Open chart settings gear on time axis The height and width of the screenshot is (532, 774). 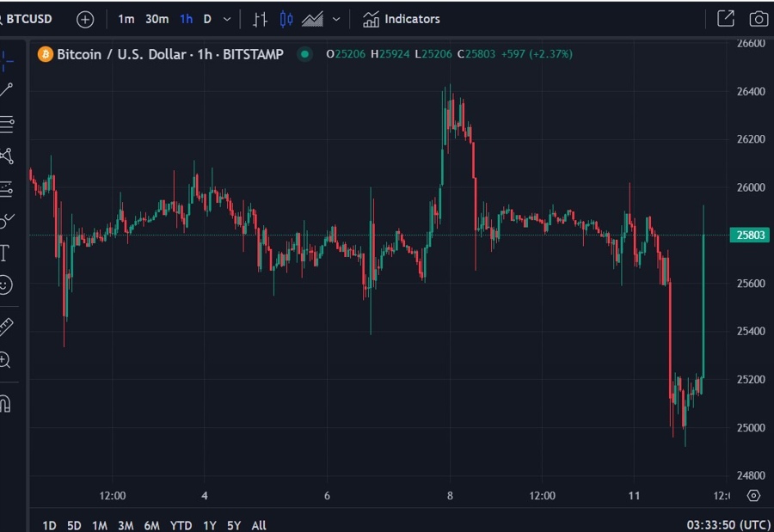tap(753, 495)
